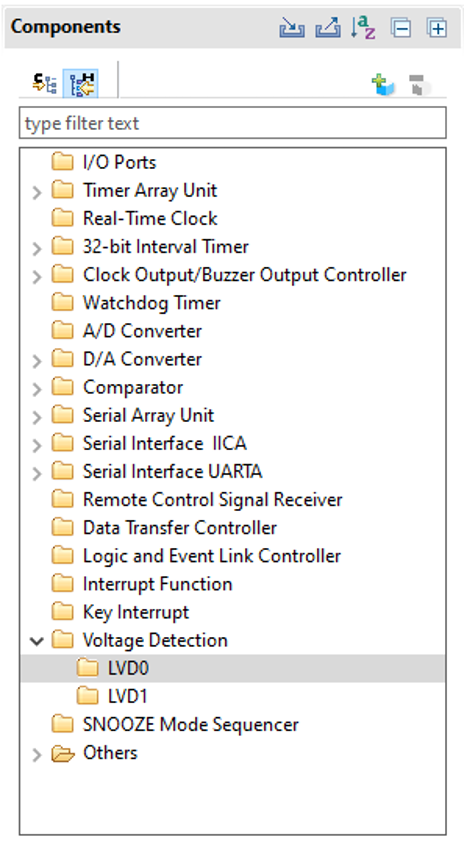Expand all tree items with the plus icon
Screen dimensions: 464x845
pyautogui.click(x=437, y=27)
